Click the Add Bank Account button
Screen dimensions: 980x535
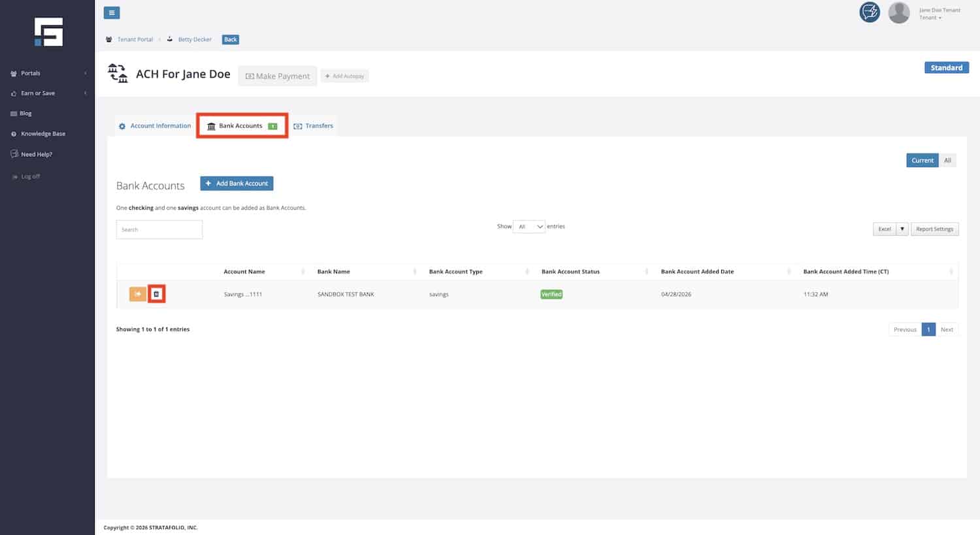point(237,184)
